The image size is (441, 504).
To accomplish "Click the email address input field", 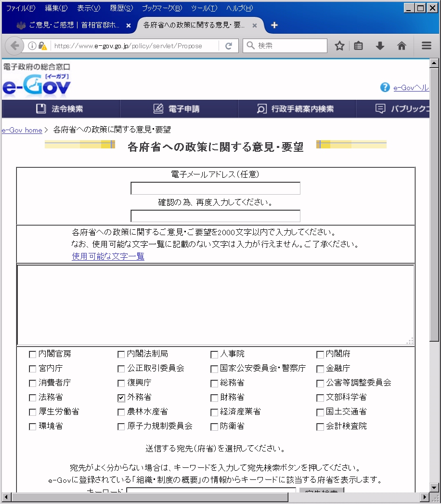I will 215,188.
